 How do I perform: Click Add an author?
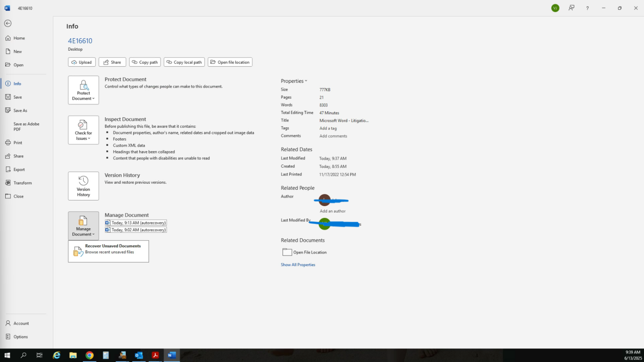[333, 211]
